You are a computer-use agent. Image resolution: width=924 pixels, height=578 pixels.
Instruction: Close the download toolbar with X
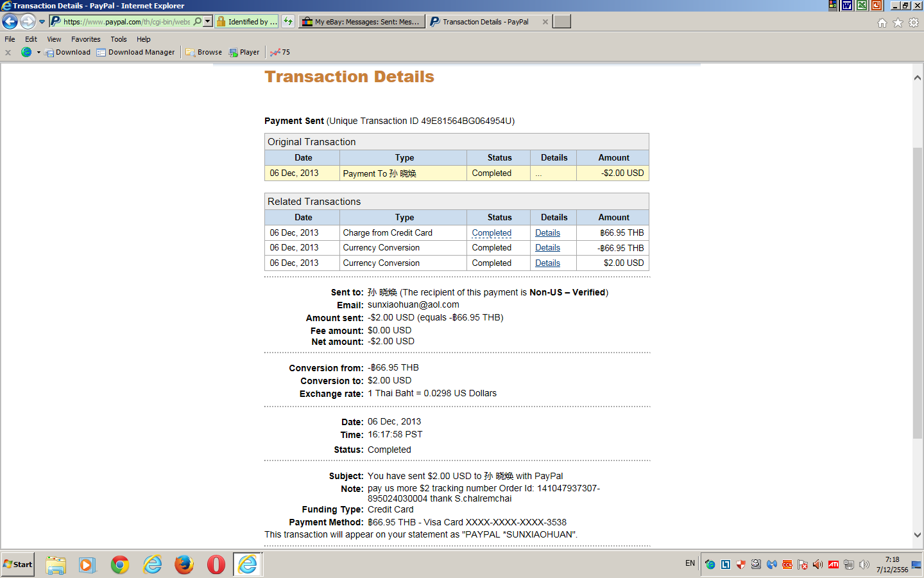click(8, 53)
